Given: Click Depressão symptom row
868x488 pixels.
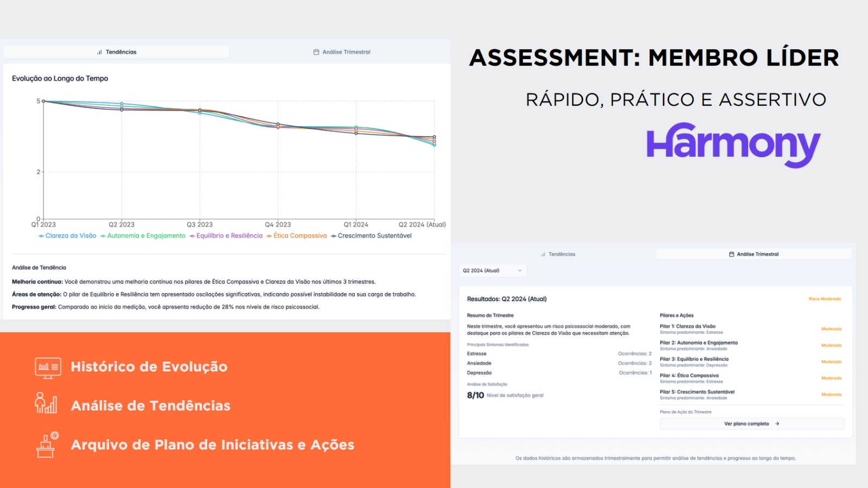Looking at the screenshot, I should coord(559,373).
